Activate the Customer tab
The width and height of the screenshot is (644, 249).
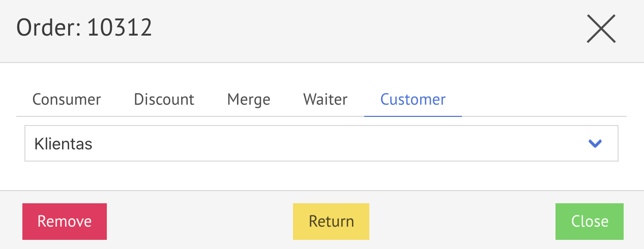tap(413, 99)
